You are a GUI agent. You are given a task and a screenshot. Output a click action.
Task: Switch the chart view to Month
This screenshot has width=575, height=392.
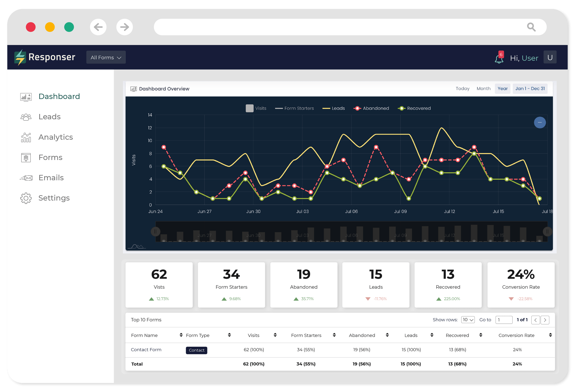[484, 88]
